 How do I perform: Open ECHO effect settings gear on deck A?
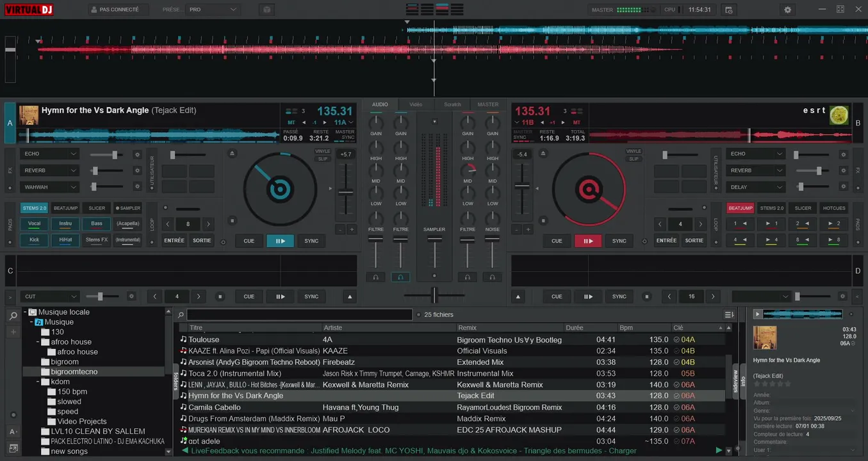pos(136,154)
